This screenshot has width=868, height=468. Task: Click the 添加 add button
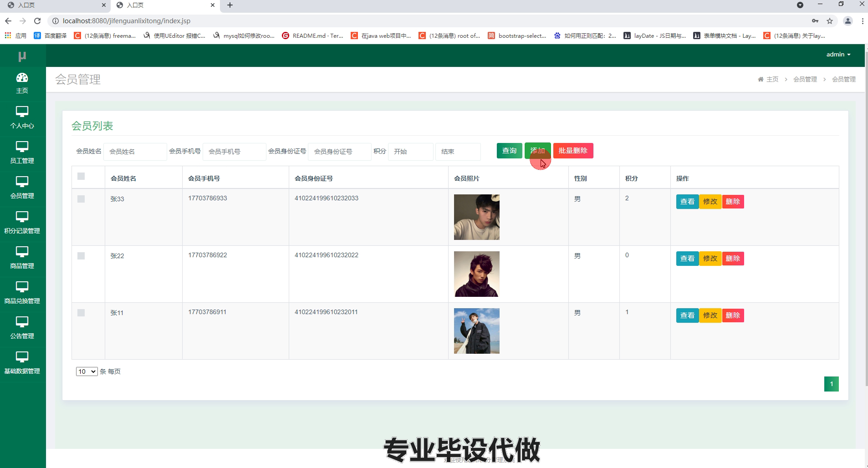pos(537,151)
